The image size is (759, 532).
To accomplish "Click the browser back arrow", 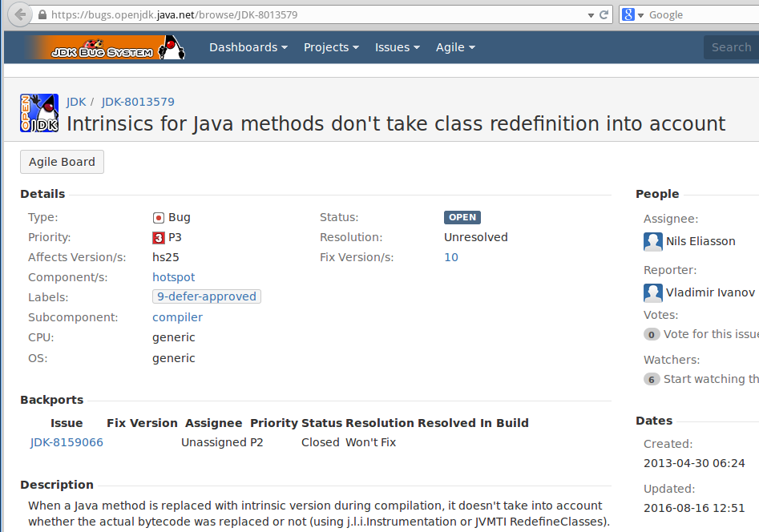I will [x=20, y=14].
